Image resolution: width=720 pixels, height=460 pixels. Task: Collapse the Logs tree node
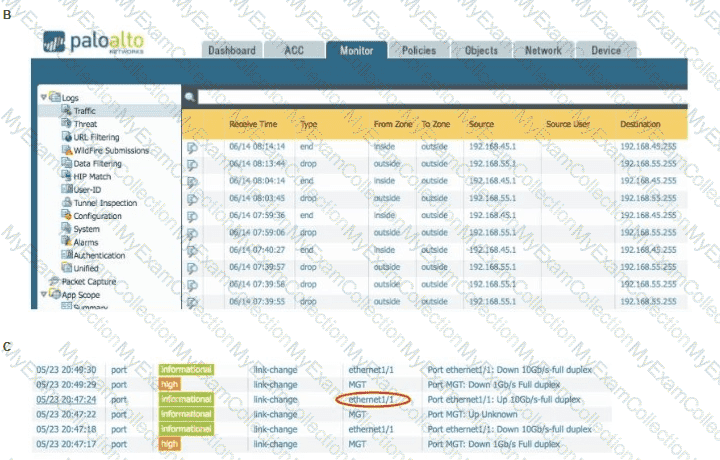[x=43, y=97]
